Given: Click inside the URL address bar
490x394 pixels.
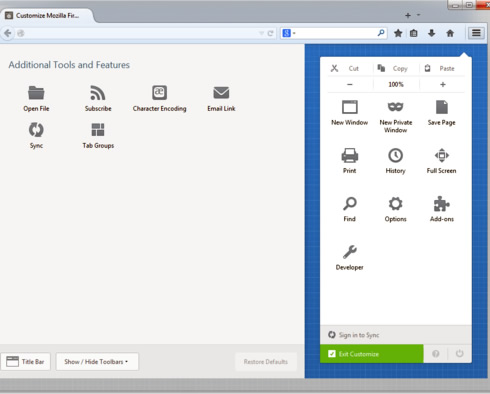Looking at the screenshot, I should [x=140, y=33].
